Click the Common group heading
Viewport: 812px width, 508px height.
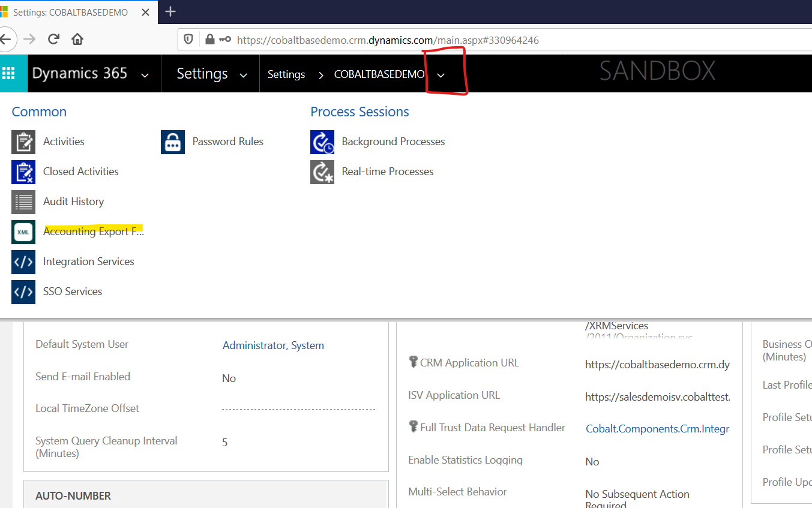[x=39, y=112]
